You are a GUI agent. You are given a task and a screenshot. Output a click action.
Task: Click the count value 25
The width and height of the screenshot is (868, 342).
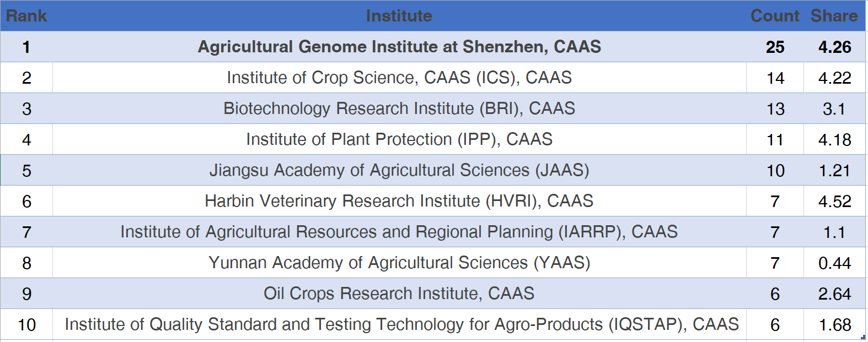(x=775, y=47)
